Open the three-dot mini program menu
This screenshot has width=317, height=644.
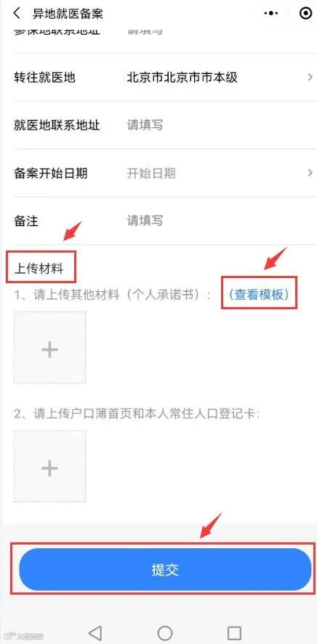271,13
